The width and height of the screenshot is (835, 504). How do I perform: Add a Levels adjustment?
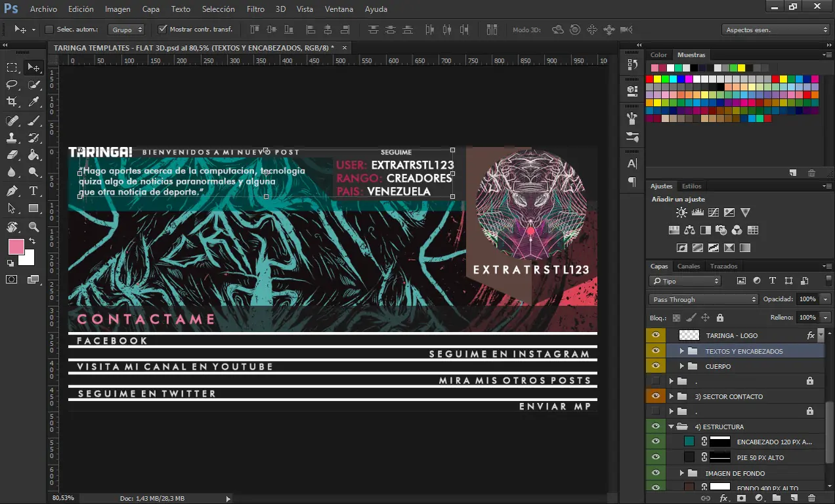click(698, 213)
